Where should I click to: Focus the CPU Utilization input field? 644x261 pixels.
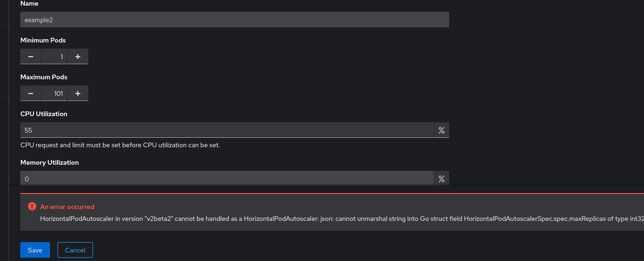pos(226,130)
